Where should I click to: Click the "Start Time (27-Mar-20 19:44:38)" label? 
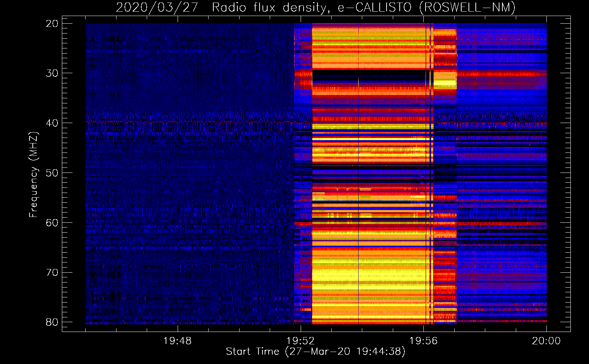316,352
